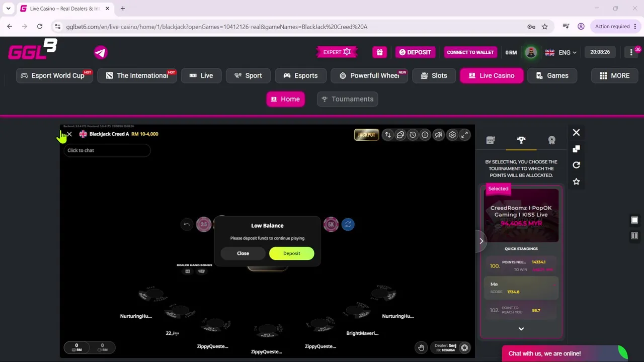Navigate to Live section
The width and height of the screenshot is (644, 362).
point(201,75)
